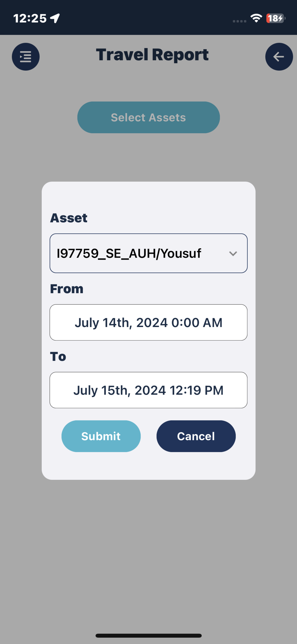Tap the back arrow icon

[x=279, y=56]
